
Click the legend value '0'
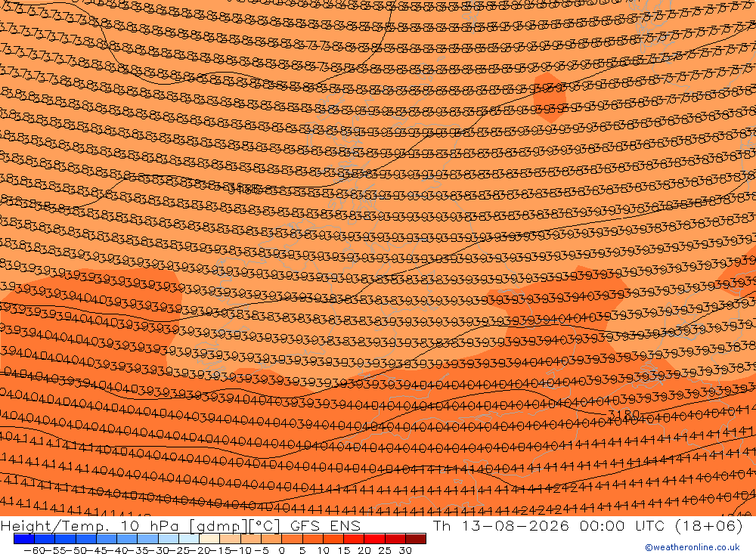(281, 550)
